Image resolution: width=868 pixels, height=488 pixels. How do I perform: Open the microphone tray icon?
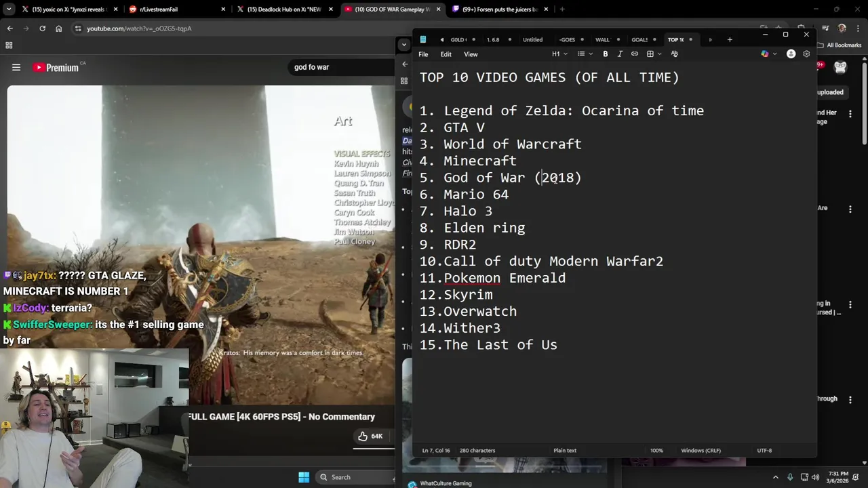(x=791, y=477)
